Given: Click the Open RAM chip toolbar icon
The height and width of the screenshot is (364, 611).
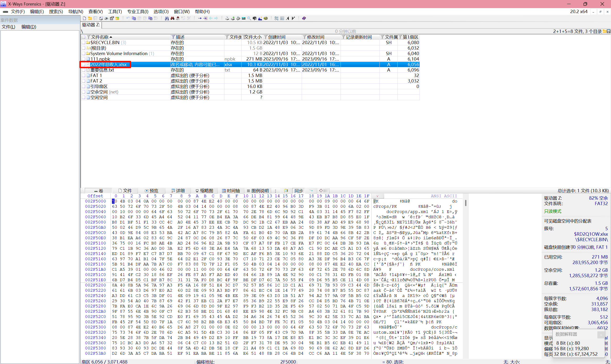Looking at the screenshot, I should tap(238, 18).
